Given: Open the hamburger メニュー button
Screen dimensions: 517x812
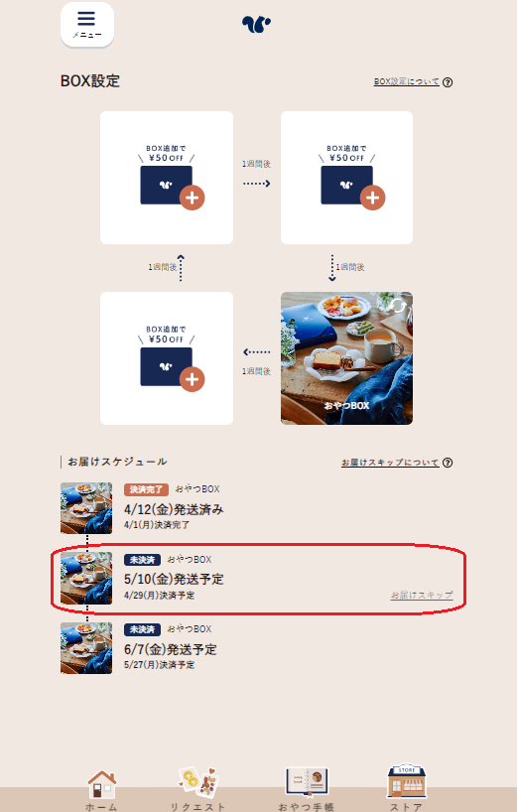Looking at the screenshot, I should point(87,25).
